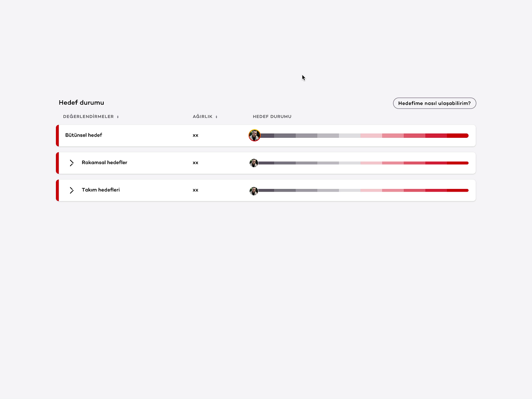
Task: Click the avatar on the Takım hedefleri bar
Action: (x=254, y=191)
